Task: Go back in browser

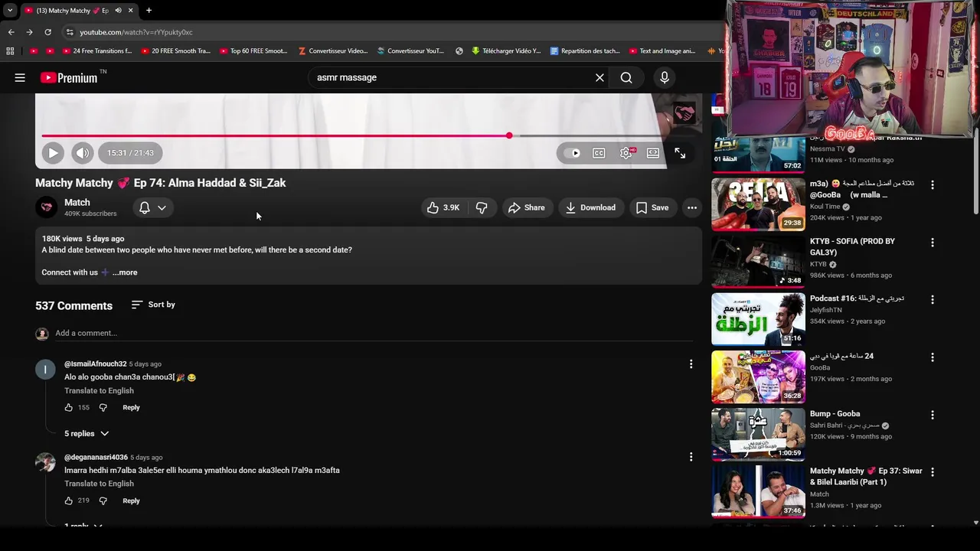Action: [x=11, y=32]
